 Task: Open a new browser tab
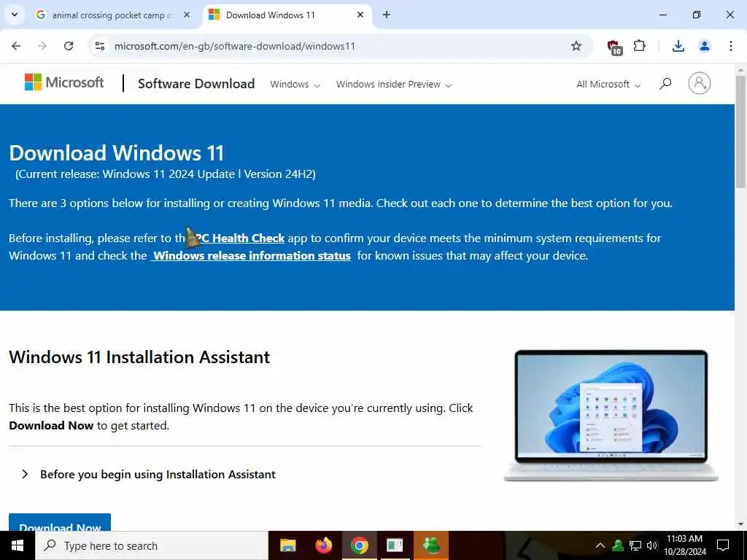tap(387, 15)
